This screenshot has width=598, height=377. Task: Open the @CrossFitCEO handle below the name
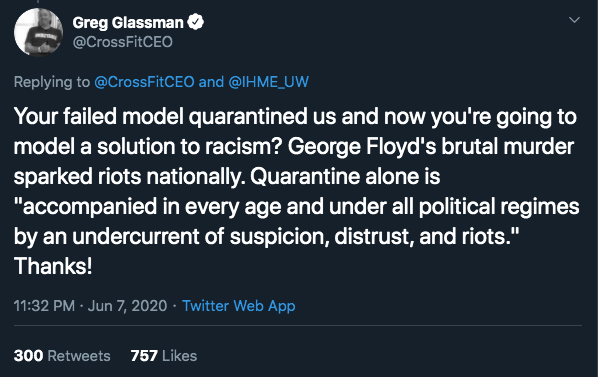122,42
